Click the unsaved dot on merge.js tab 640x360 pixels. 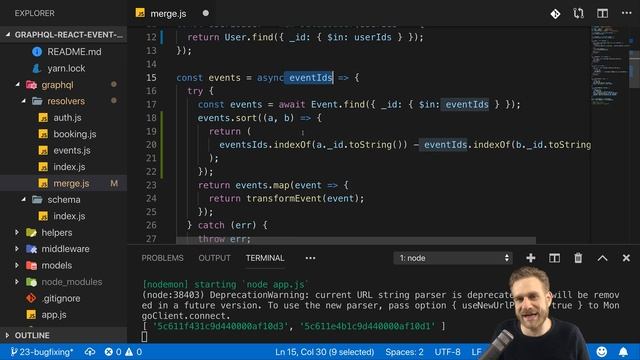pos(206,13)
